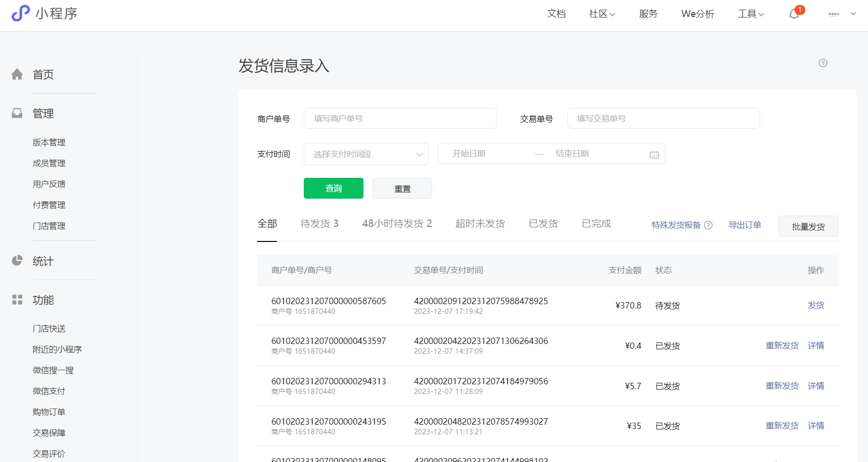The height and width of the screenshot is (462, 868).
Task: Switch to the 已完成 tab
Action: click(596, 223)
